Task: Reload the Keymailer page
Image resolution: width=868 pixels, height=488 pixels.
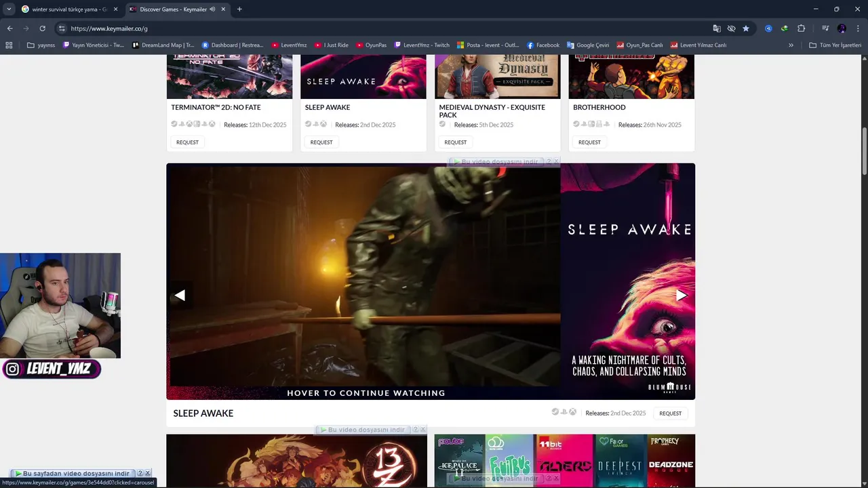Action: (42, 28)
